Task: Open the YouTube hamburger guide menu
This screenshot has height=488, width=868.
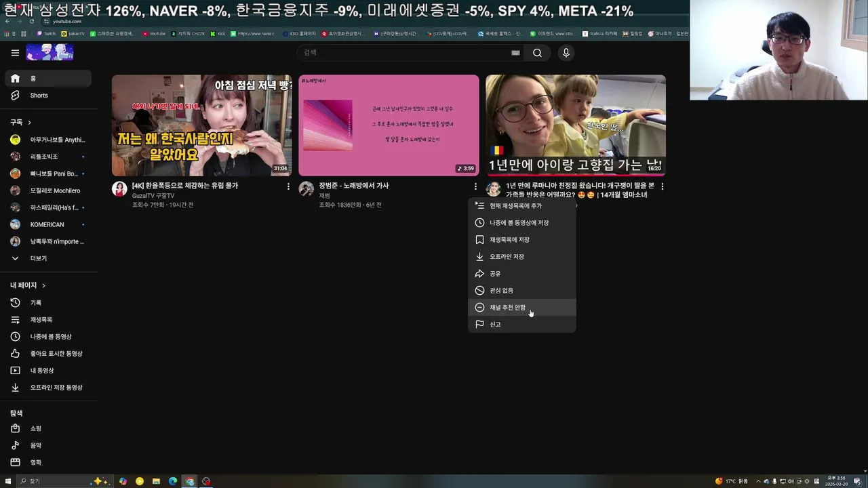Action: (15, 52)
